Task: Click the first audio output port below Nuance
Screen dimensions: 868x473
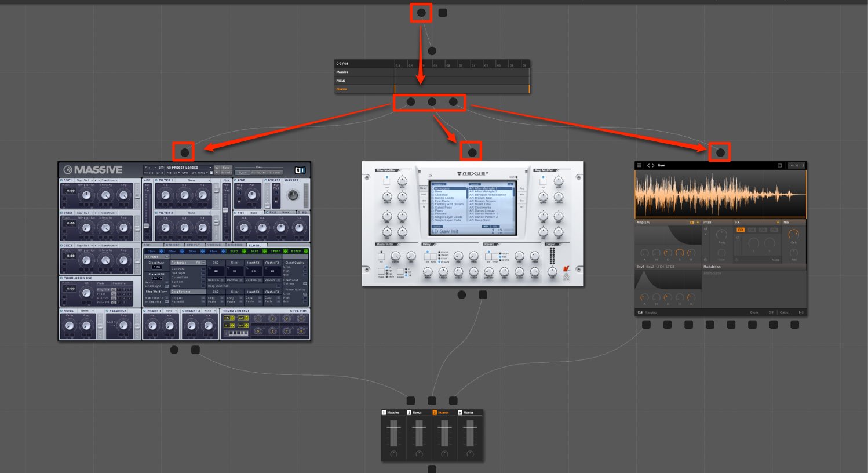Action: [646, 325]
